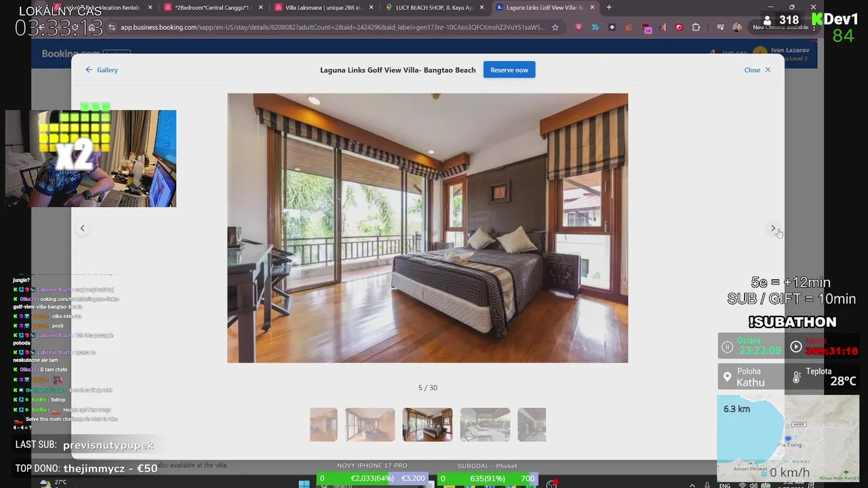Open the Extensions puzzle menu
This screenshot has height=488, width=868.
click(696, 27)
